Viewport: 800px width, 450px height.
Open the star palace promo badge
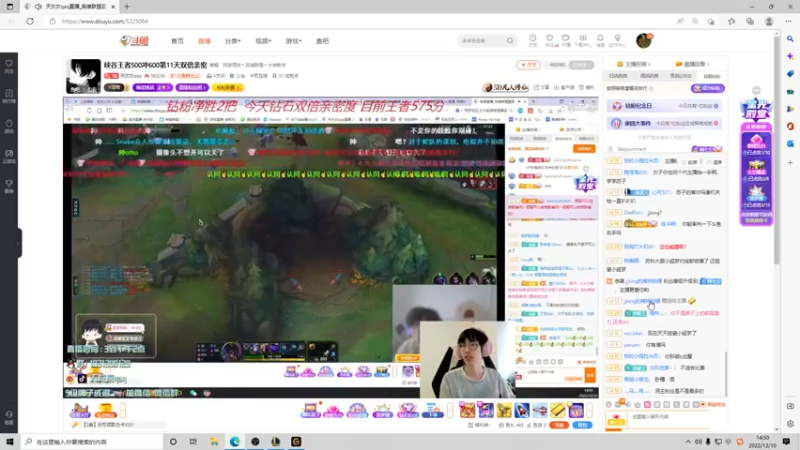click(x=756, y=110)
